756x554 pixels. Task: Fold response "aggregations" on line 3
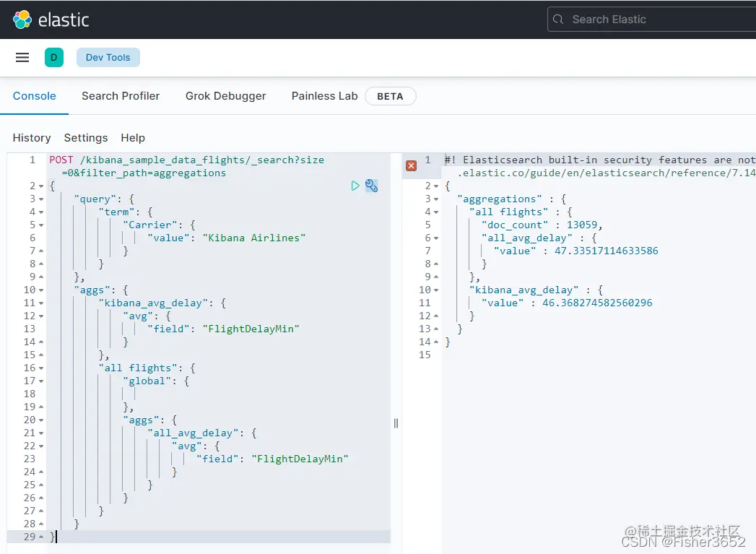coord(436,199)
